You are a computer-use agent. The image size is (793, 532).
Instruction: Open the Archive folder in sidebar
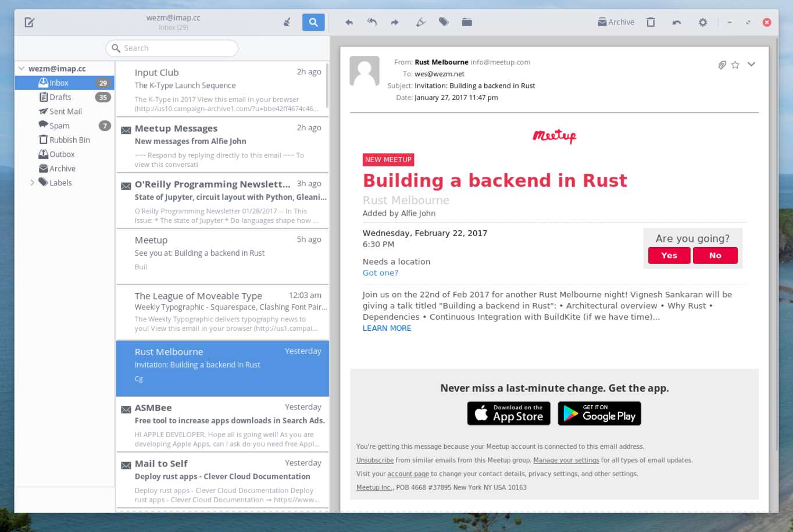[x=65, y=169]
